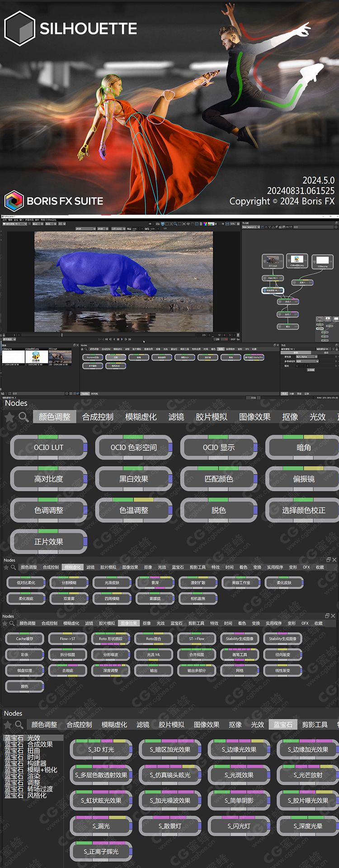Switch to 滤镜 tab in OCIO nodes panel

coord(176,417)
